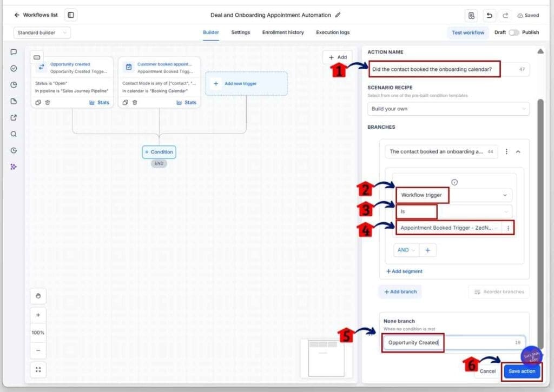The image size is (554, 392).
Task: Open branch options three-dot menu
Action: pos(506,151)
